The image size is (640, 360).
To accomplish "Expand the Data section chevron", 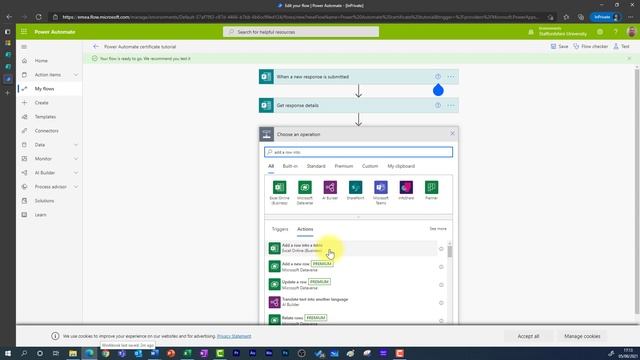I will pos(76,145).
